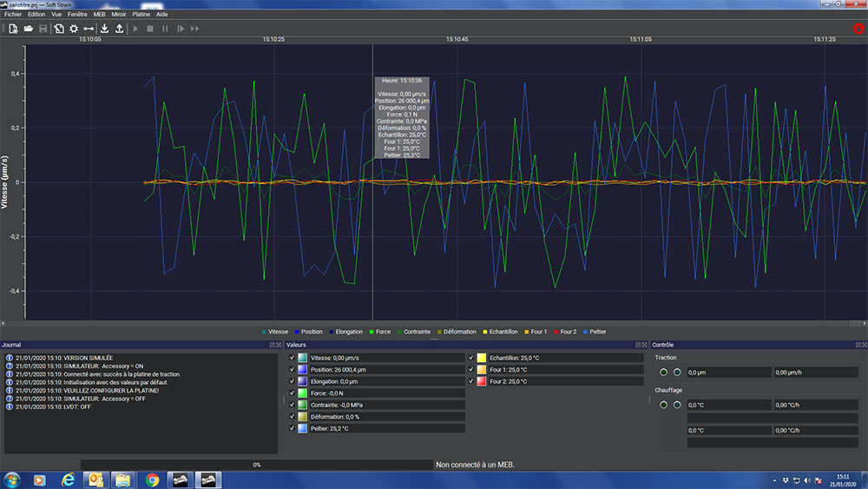Image resolution: width=868 pixels, height=489 pixels.
Task: Open a project with the folder icon
Action: (x=29, y=29)
